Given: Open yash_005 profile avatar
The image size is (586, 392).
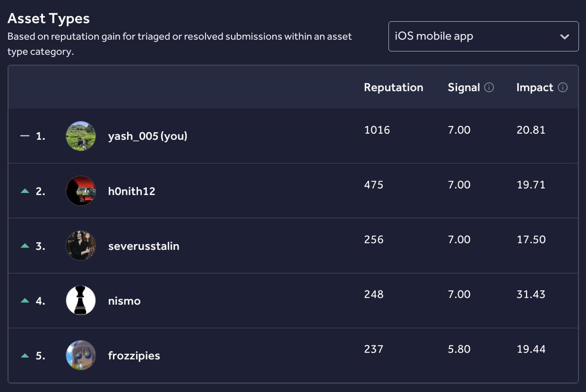Looking at the screenshot, I should point(81,136).
